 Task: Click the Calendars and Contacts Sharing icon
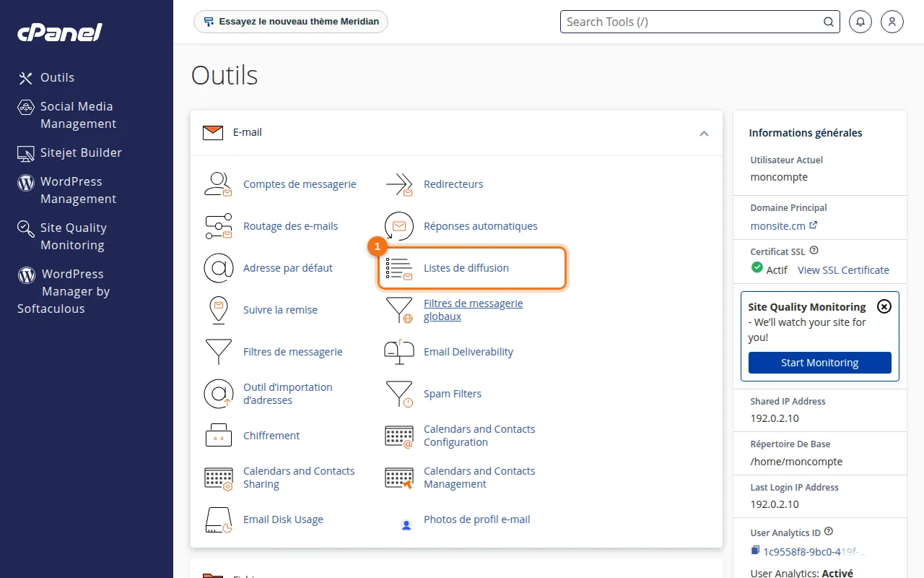tap(218, 478)
